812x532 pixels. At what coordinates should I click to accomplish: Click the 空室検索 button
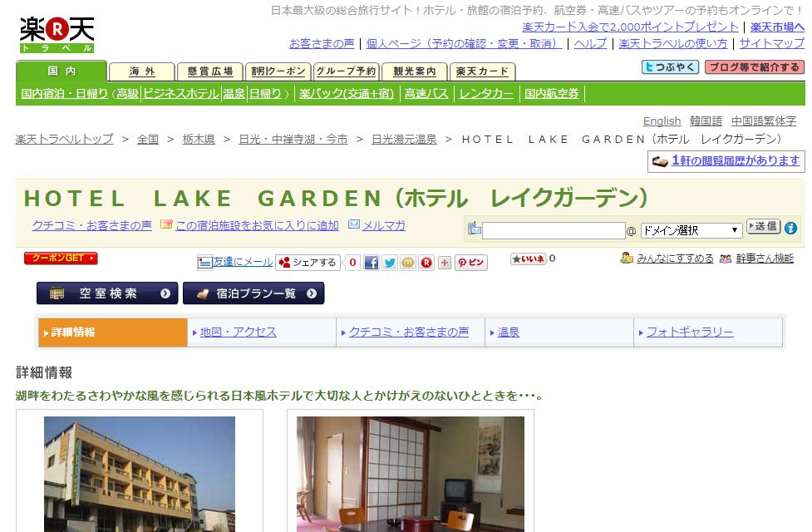107,293
